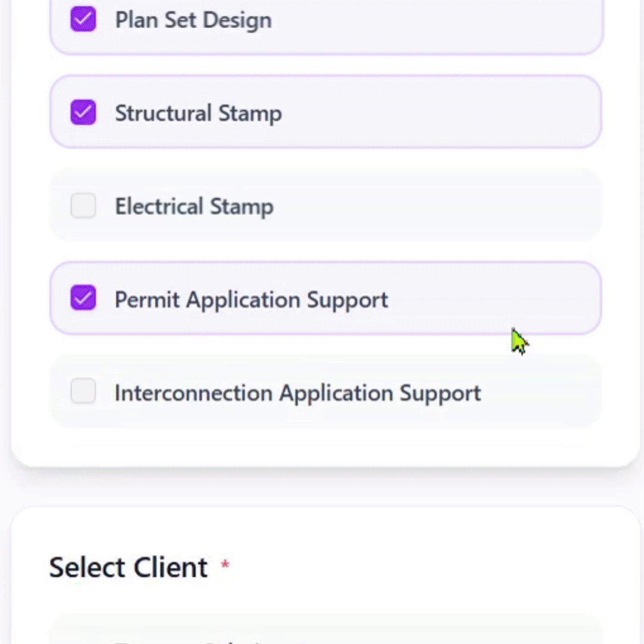Screen dimensions: 644x644
Task: Click blank card area below the Interconnection row
Action: (x=325, y=447)
